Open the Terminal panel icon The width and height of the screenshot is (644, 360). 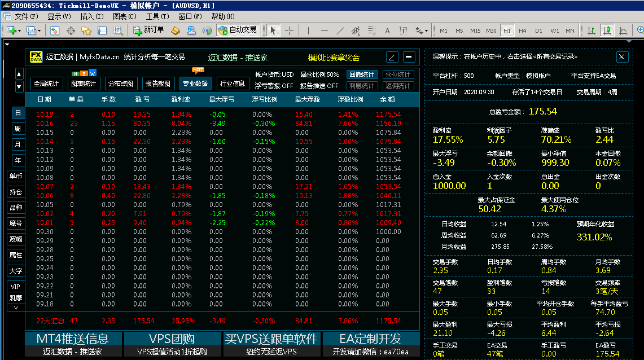102,30
